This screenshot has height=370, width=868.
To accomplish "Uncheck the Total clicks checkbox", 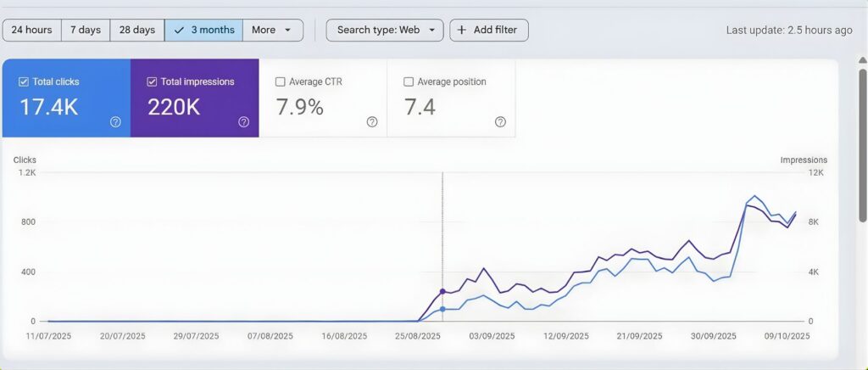I will coord(23,82).
